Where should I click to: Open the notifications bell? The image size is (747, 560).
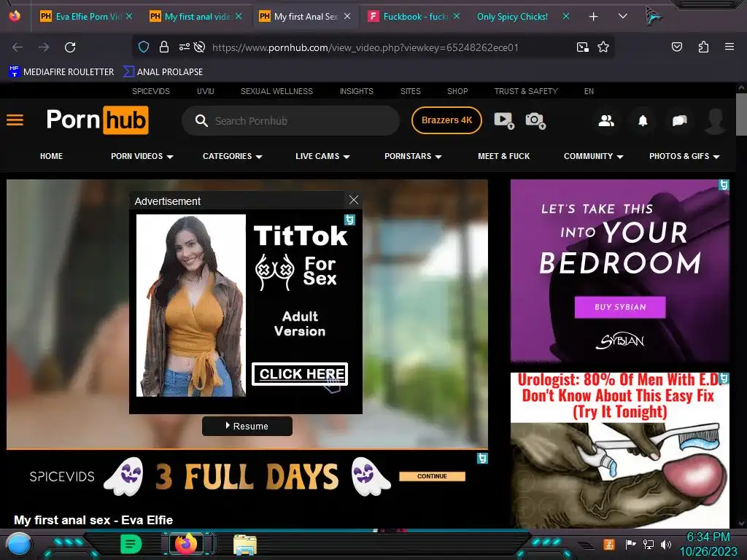[643, 120]
